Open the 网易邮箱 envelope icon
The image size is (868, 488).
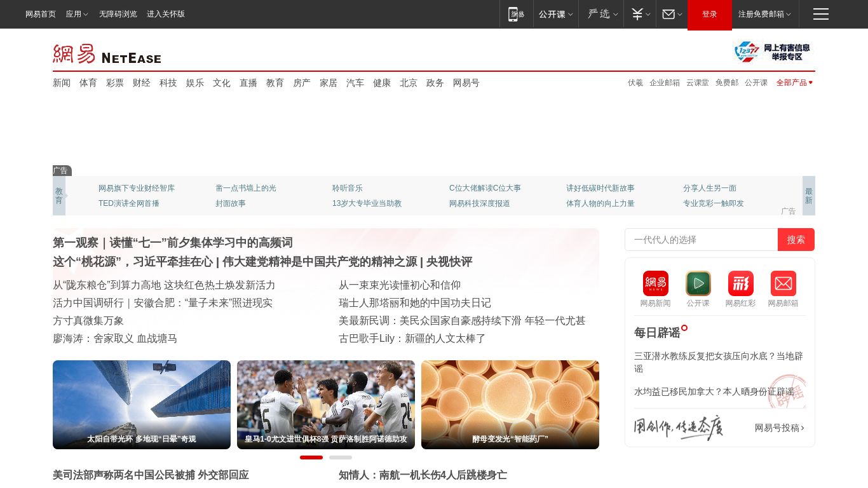[x=783, y=283]
